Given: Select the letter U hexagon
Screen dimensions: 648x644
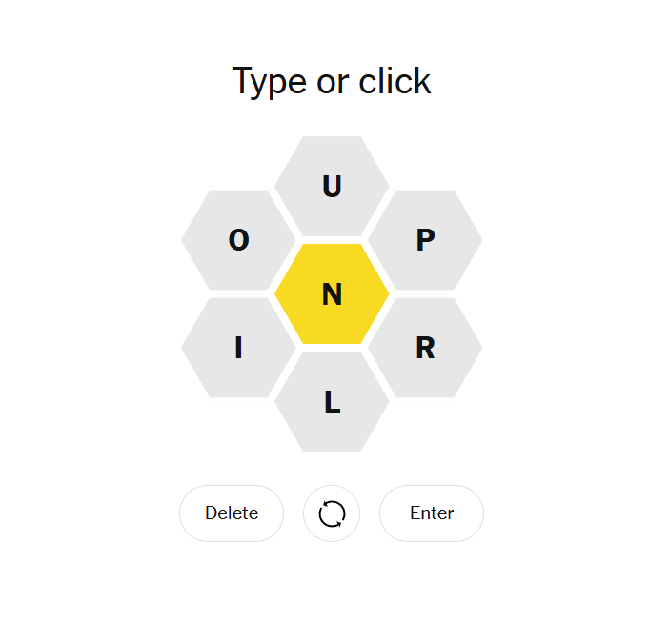Looking at the screenshot, I should [332, 187].
